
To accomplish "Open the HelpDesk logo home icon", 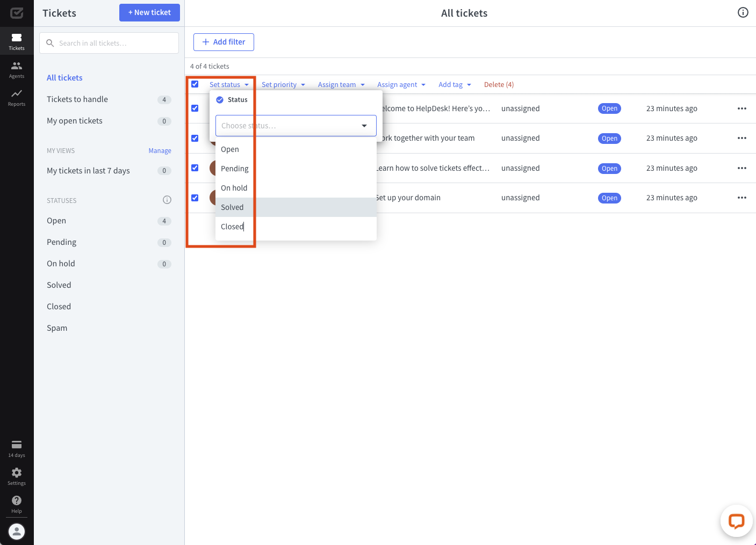I will pyautogui.click(x=17, y=13).
